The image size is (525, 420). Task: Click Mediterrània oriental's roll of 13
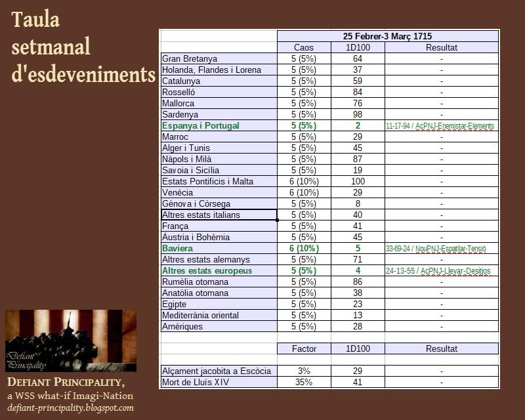[358, 315]
